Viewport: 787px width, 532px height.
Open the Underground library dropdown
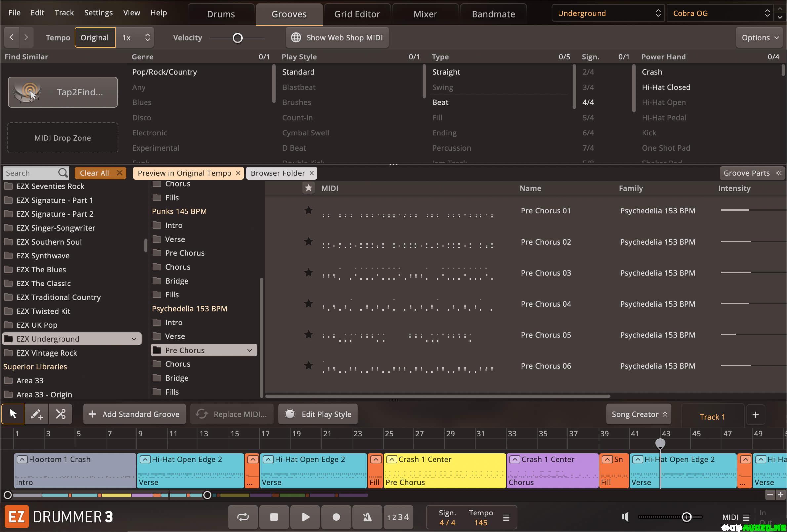click(x=607, y=13)
